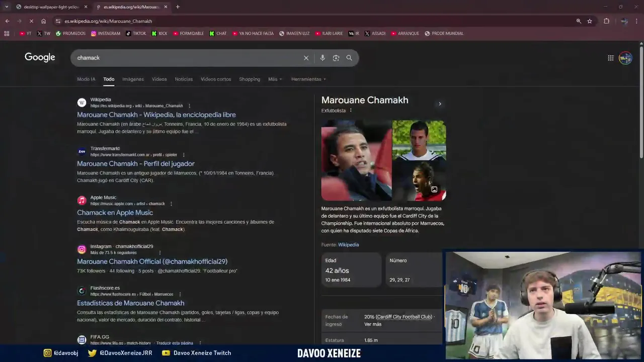Open the Google logo homepage

(40, 57)
